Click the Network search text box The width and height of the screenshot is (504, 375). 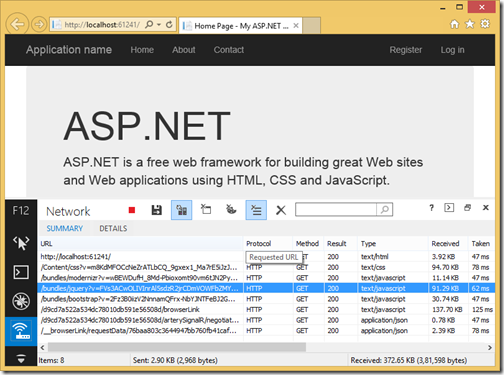pyautogui.click(x=336, y=210)
